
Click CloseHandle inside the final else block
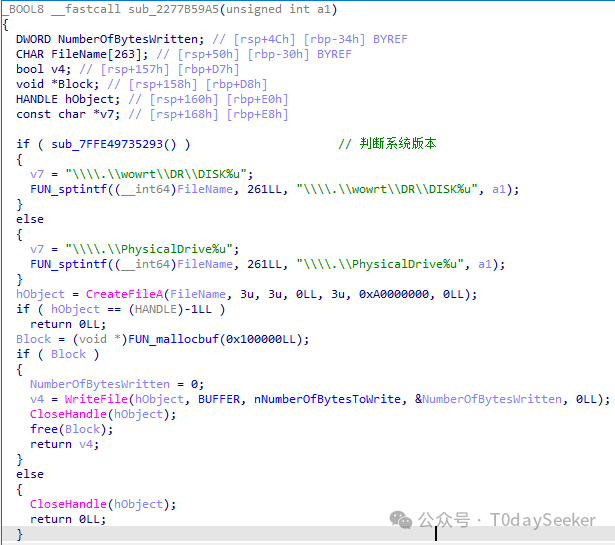68,504
